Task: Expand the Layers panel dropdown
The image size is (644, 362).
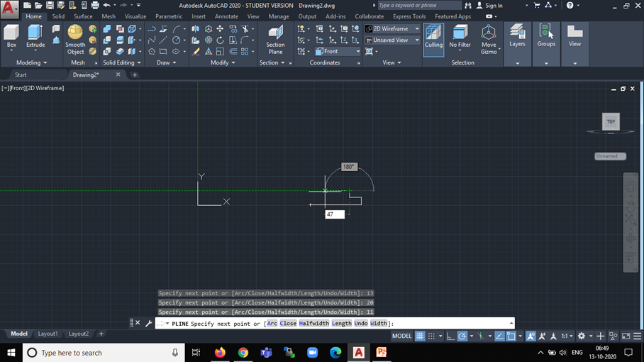Action: (x=518, y=63)
